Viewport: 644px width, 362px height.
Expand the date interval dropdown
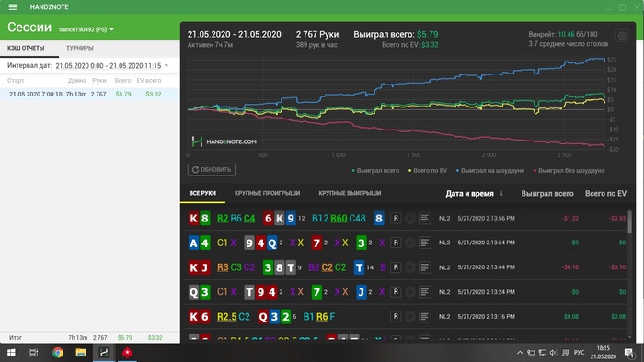(x=167, y=65)
